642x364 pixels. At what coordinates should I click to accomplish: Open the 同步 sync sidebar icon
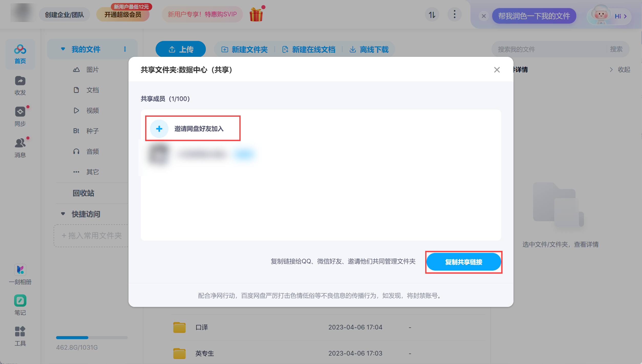[x=20, y=112]
